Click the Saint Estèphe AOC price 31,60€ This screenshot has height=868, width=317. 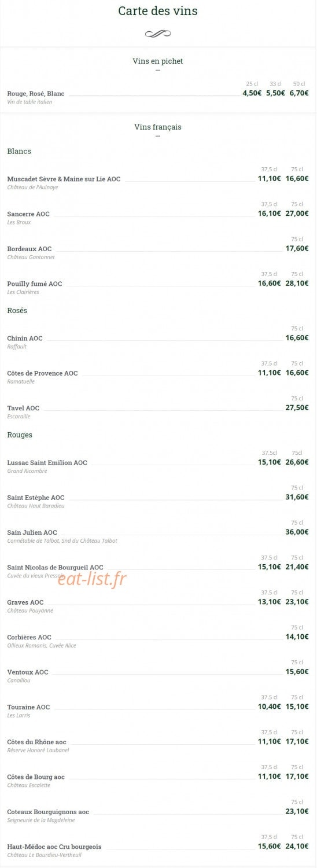pyautogui.click(x=297, y=497)
